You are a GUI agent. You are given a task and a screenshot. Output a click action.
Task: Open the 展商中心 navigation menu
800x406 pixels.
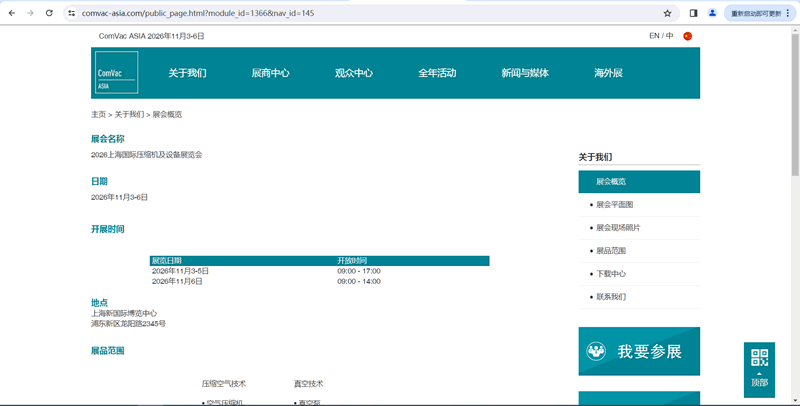coord(270,73)
